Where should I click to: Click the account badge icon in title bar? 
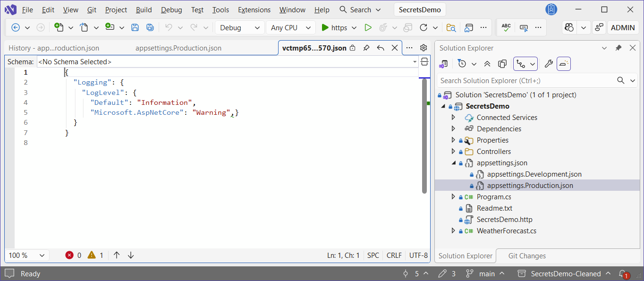click(x=551, y=9)
